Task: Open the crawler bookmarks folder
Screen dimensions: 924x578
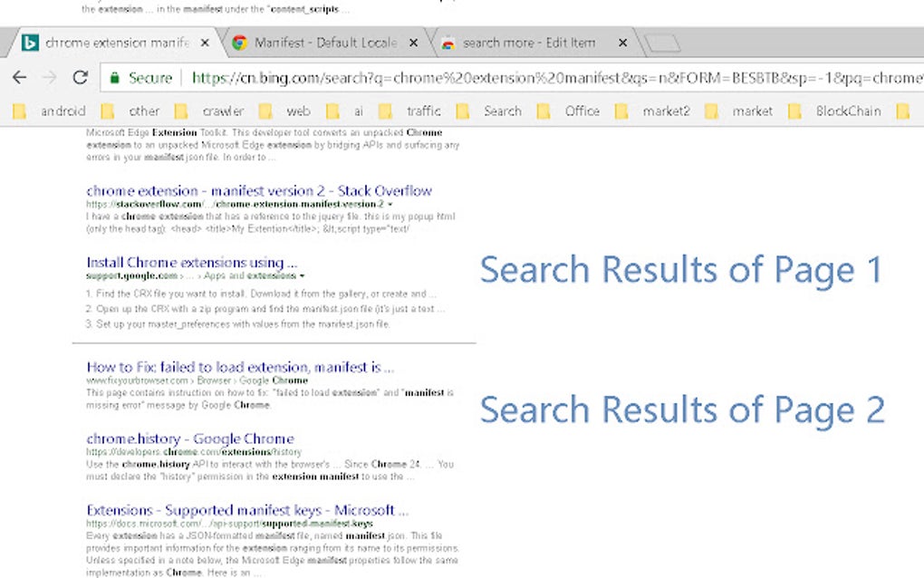Action: click(x=209, y=111)
